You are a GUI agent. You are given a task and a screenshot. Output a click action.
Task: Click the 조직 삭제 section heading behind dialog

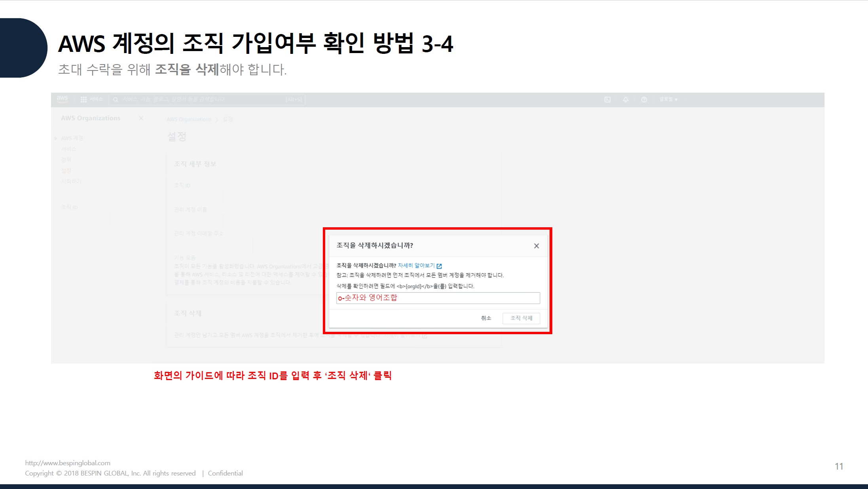click(x=188, y=313)
